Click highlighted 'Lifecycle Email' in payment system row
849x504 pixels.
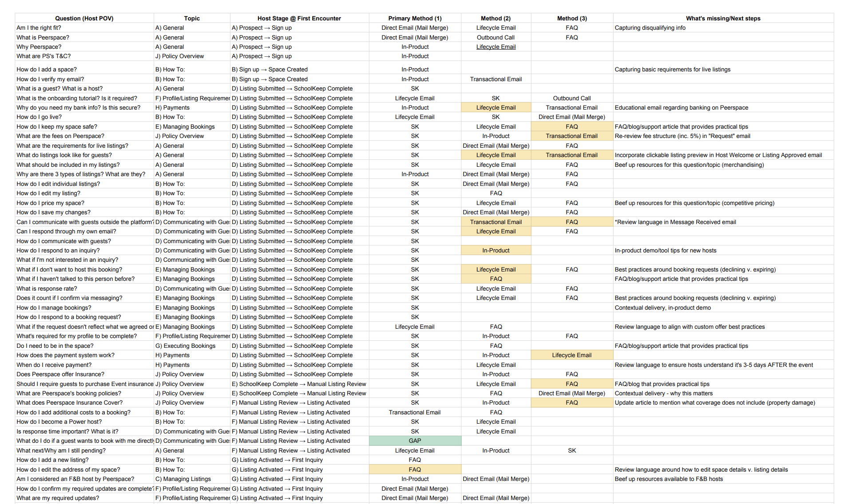tap(572, 355)
